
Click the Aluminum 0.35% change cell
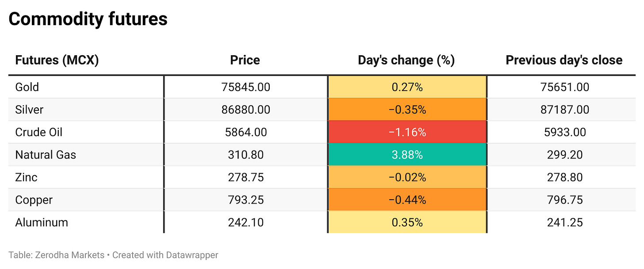(407, 222)
